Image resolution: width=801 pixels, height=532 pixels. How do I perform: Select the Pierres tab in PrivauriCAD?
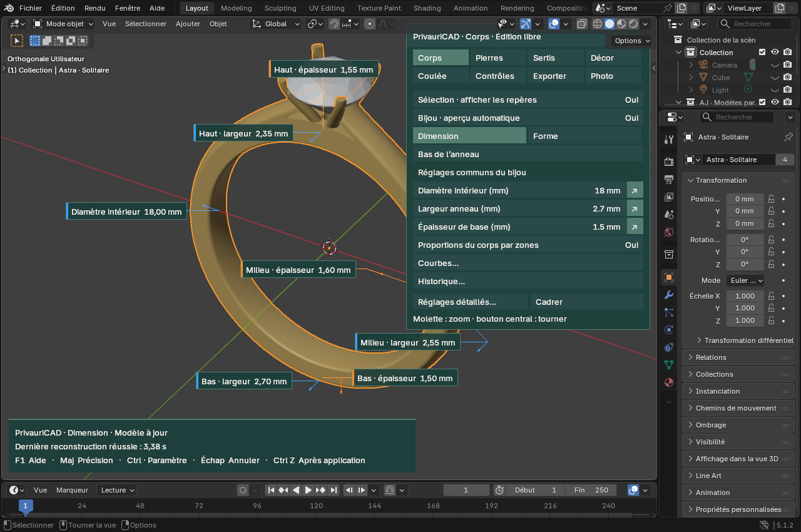pos(498,58)
